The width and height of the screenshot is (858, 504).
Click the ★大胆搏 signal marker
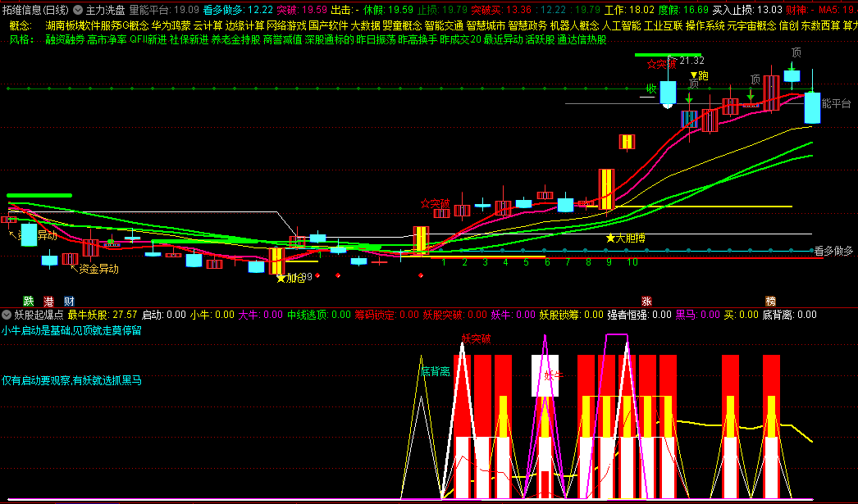click(x=625, y=238)
